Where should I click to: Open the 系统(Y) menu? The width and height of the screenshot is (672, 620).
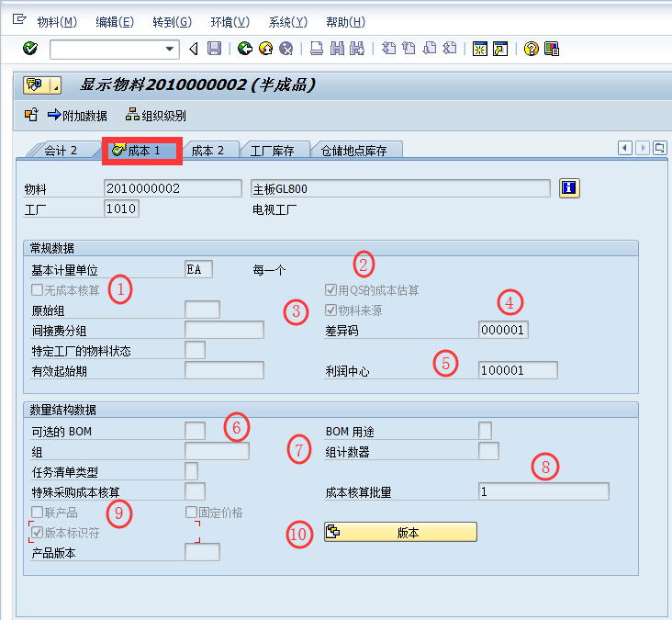288,22
